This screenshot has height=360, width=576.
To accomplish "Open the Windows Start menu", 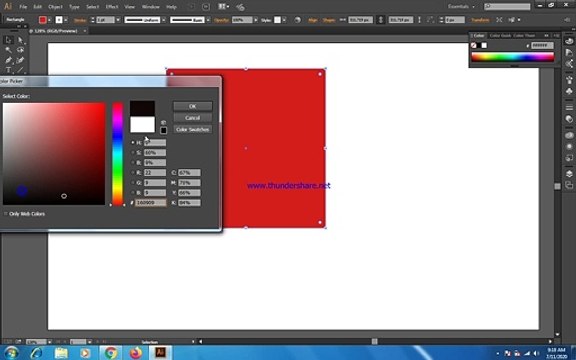I will coord(11,353).
